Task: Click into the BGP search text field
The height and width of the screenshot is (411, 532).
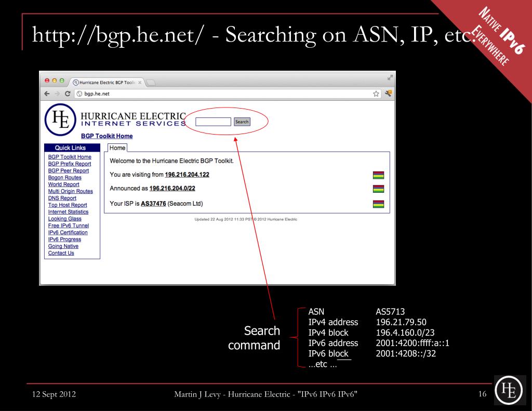Action: click(x=213, y=122)
